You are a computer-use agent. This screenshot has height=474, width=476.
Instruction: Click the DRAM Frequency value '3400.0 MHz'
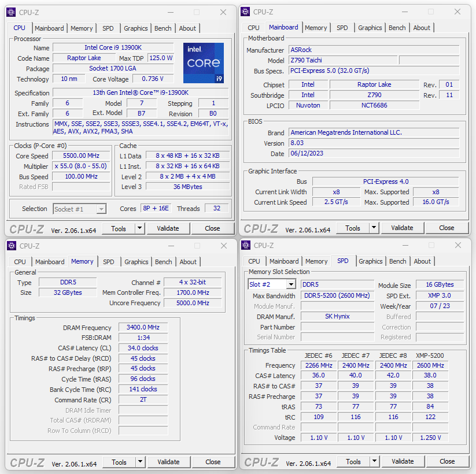[143, 327]
